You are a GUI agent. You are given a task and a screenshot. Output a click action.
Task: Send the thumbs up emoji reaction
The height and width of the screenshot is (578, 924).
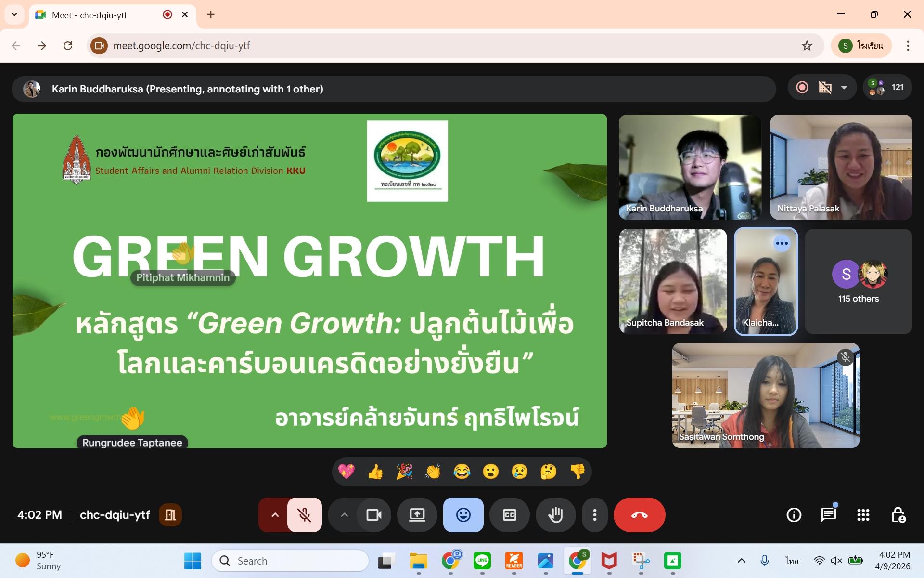click(x=375, y=472)
